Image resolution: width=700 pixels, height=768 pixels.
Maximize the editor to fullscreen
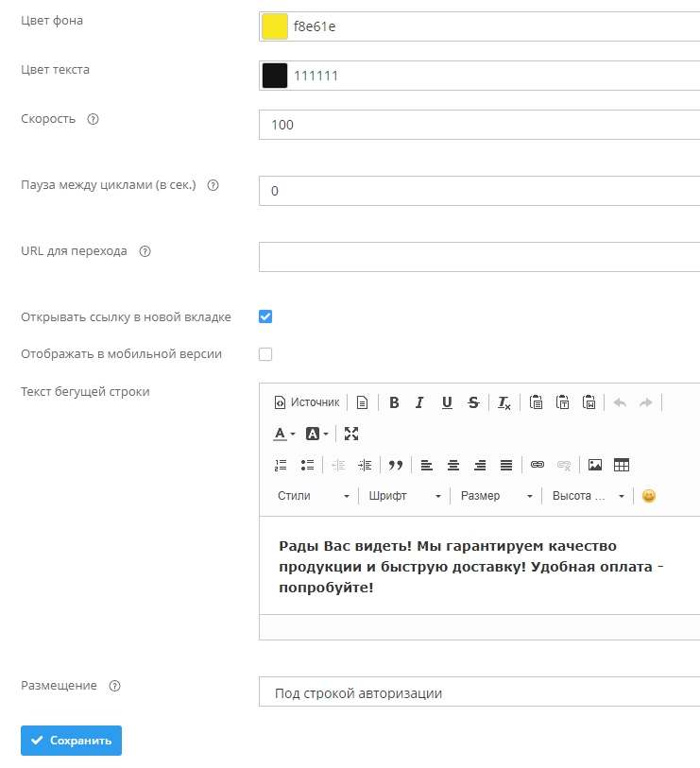[x=351, y=434]
